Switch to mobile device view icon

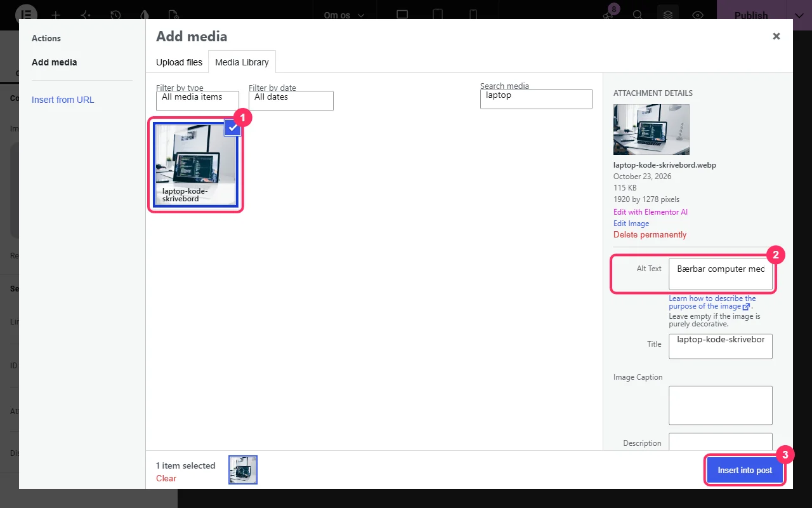pos(473,15)
